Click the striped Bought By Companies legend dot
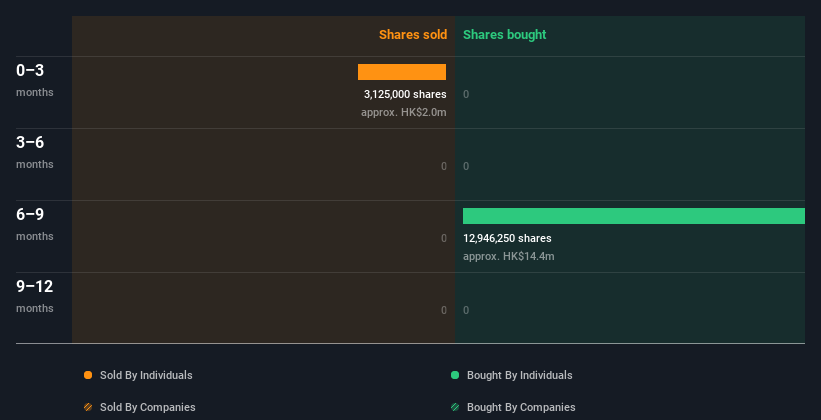Viewport: 821px width, 420px height. (x=455, y=407)
